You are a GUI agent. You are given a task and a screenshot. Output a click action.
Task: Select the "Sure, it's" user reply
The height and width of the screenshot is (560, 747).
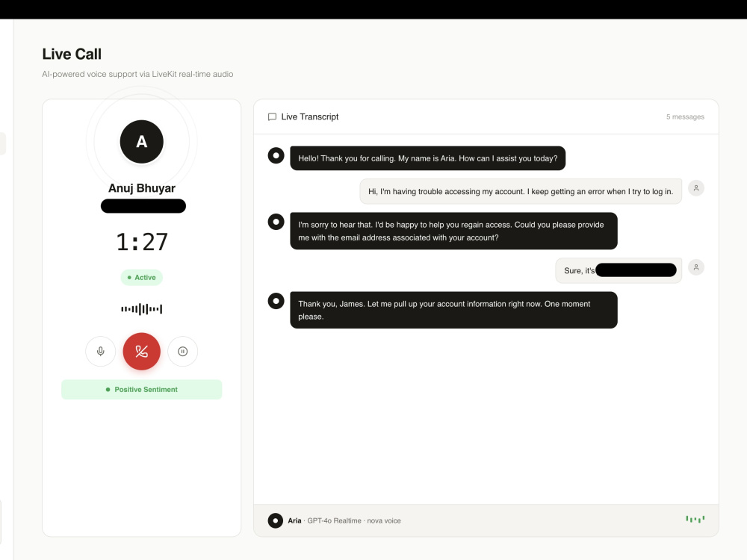point(619,270)
